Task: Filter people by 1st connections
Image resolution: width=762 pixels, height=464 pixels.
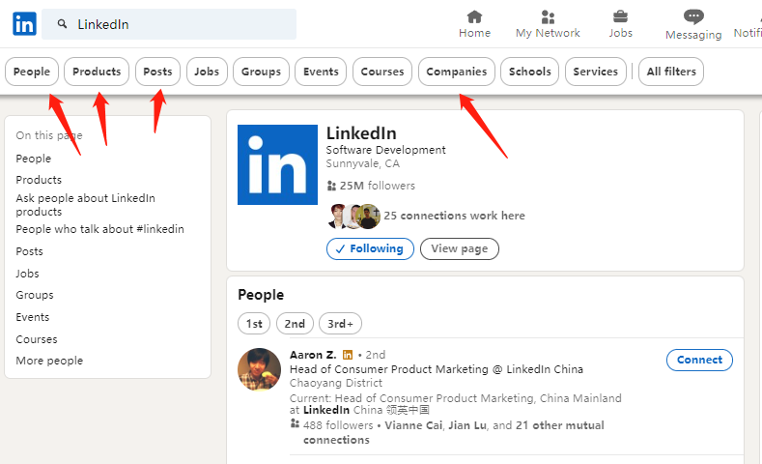Action: 254,324
